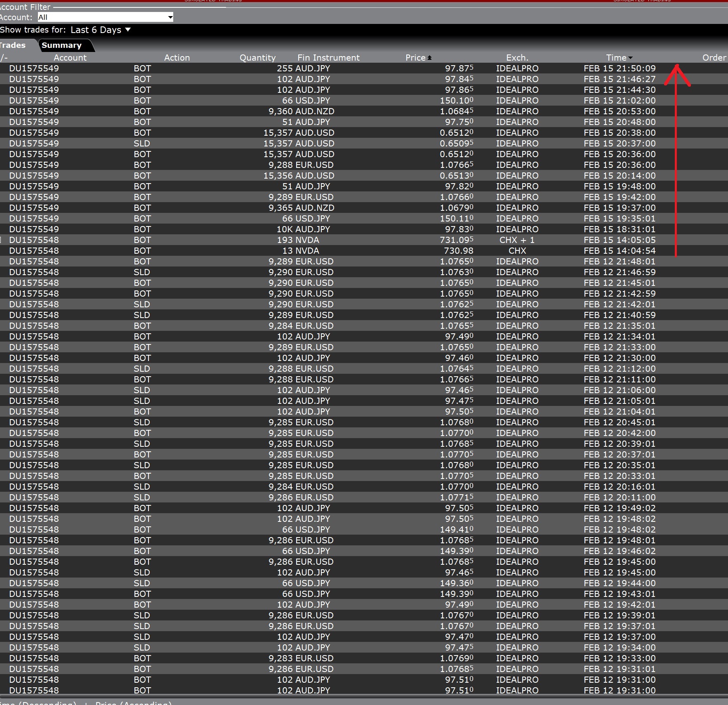This screenshot has height=705, width=728.
Task: Select the 10K AUD.JPY trade cell
Action: pos(304,229)
